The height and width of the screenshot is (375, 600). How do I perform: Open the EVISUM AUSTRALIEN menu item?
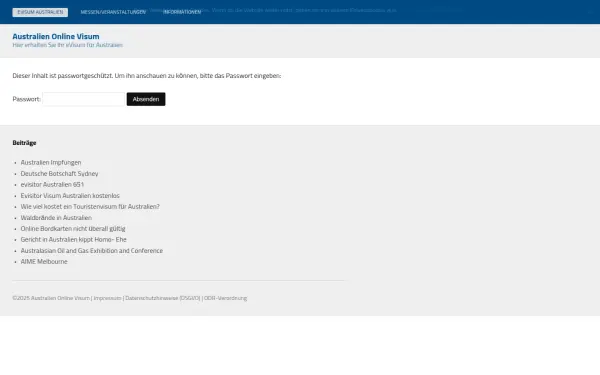(x=40, y=12)
